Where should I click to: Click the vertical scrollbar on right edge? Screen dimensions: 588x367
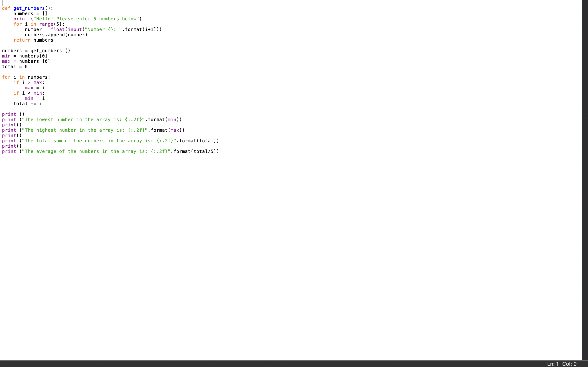pos(585,180)
